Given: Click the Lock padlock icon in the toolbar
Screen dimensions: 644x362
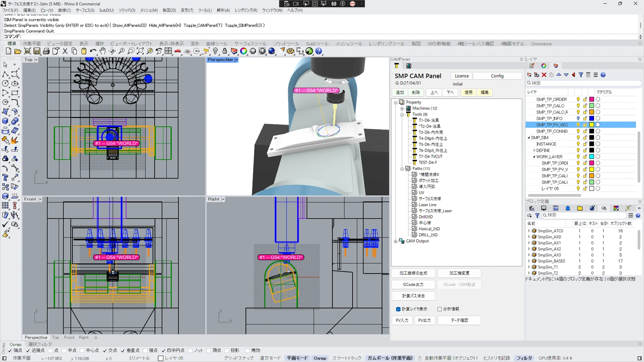Looking at the screenshot, I should [225, 51].
